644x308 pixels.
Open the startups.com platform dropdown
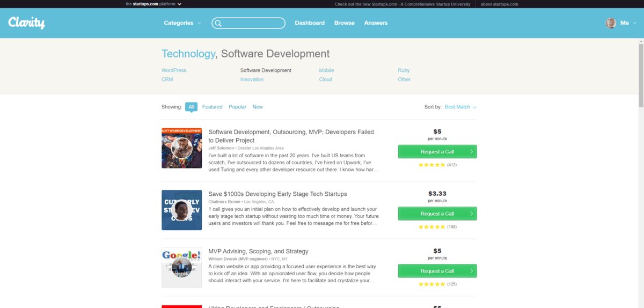point(154,4)
